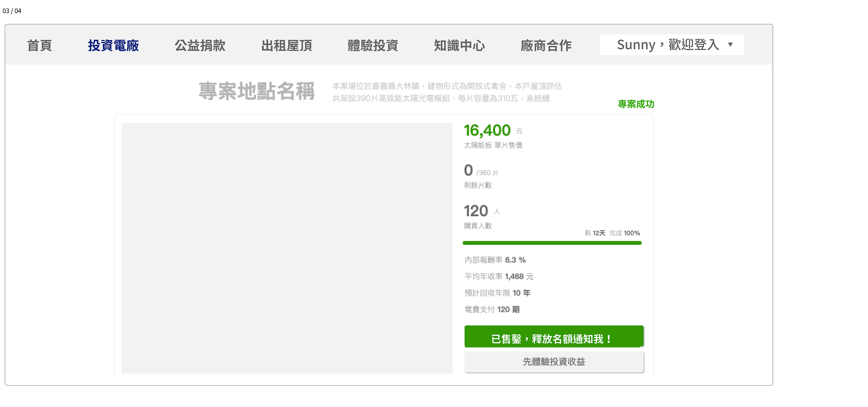
Task: Click the 16,400 price value
Action: point(487,130)
